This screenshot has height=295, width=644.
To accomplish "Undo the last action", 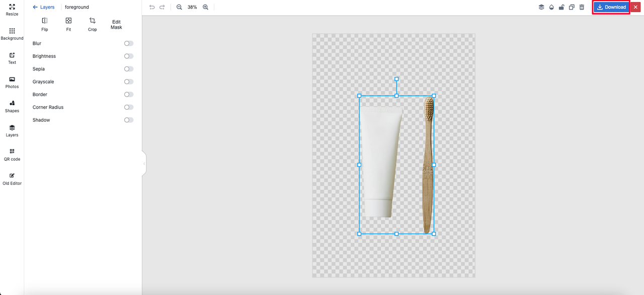I will tap(152, 7).
